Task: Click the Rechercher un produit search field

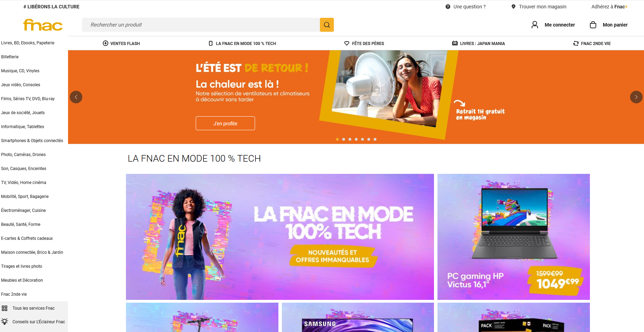Action: [201, 25]
